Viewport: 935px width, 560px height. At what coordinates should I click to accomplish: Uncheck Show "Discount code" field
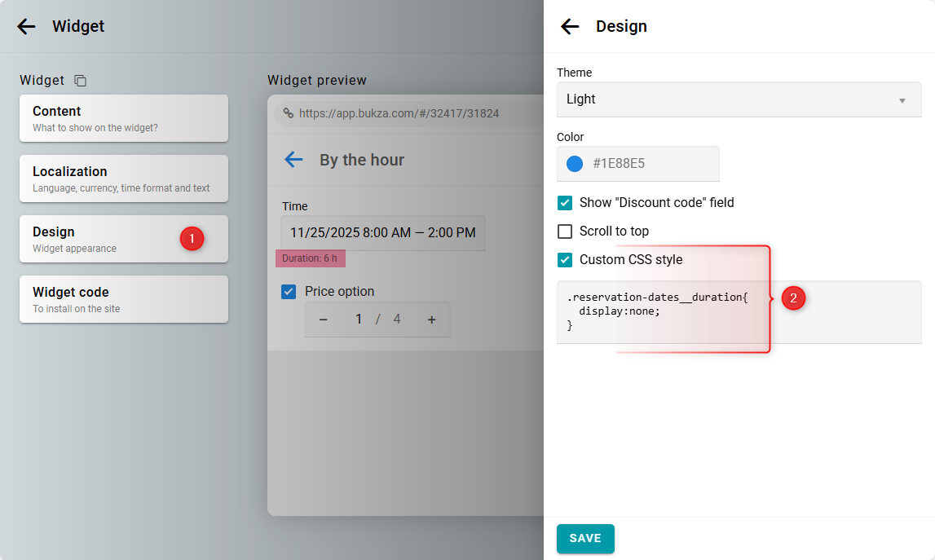[x=565, y=203]
